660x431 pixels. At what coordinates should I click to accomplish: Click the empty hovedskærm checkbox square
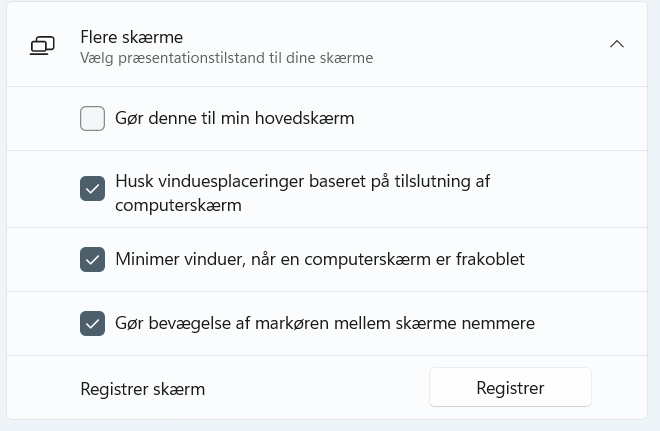pyautogui.click(x=93, y=118)
